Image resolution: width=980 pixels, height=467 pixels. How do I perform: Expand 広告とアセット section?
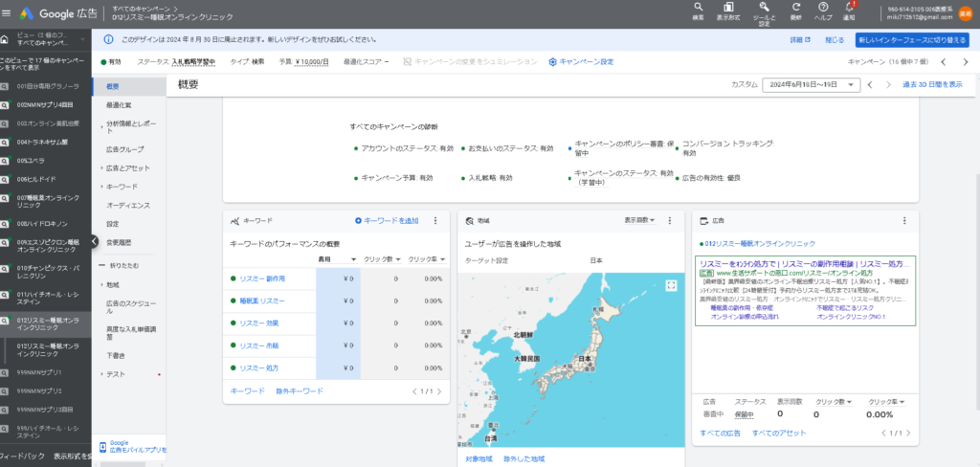click(x=128, y=168)
